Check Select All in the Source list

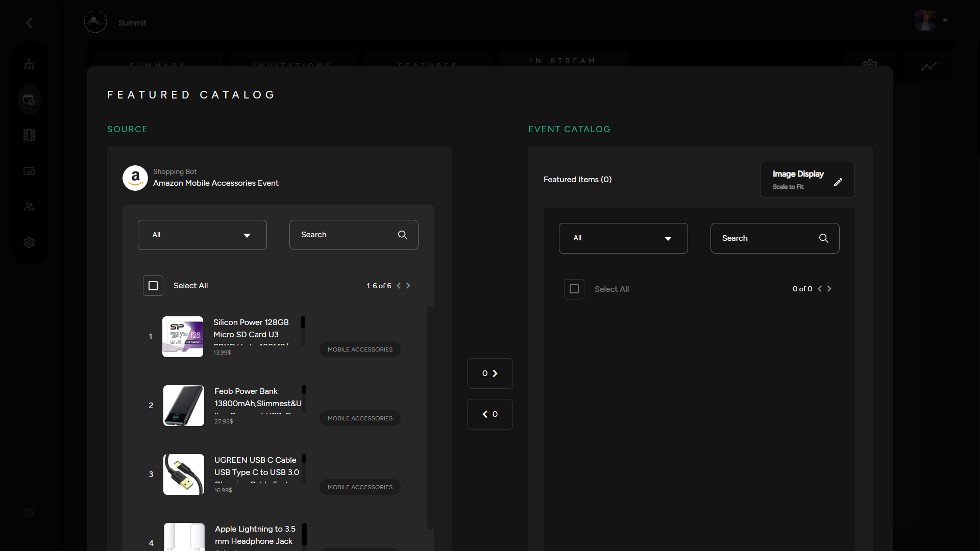tap(153, 286)
